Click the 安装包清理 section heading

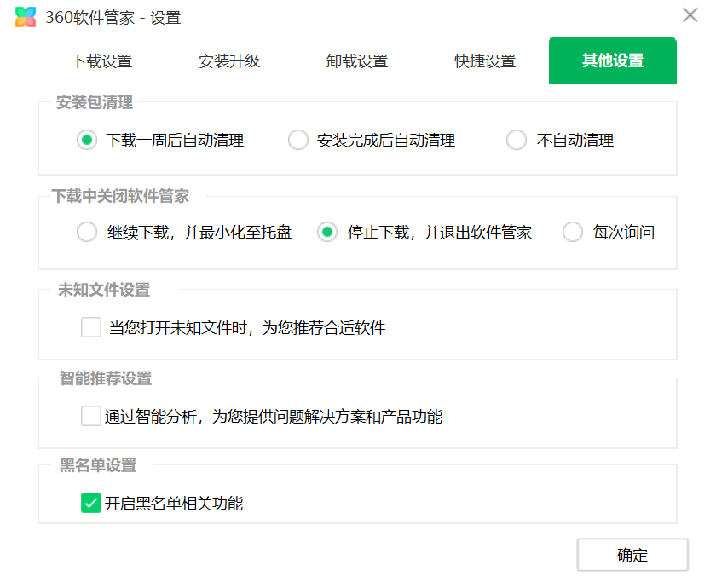[x=95, y=101]
